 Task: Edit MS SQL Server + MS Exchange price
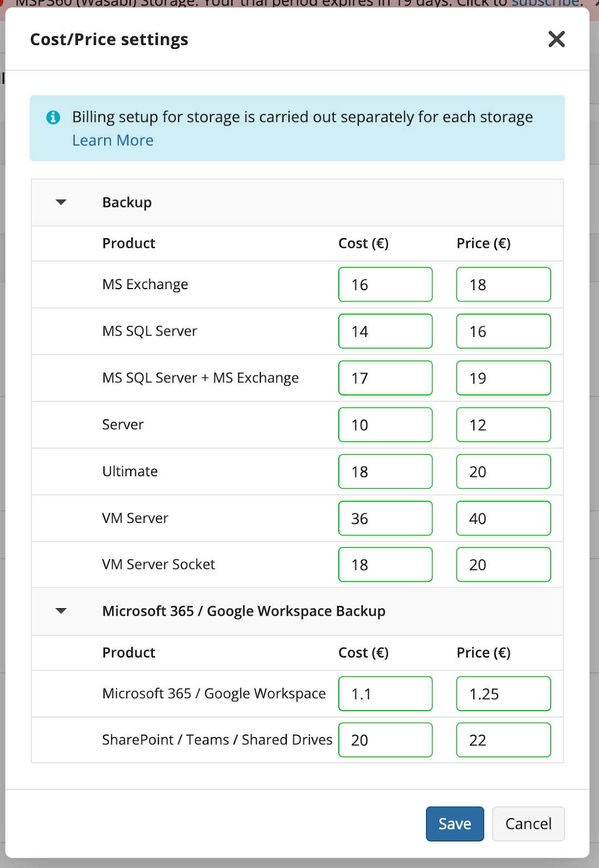[x=504, y=378]
